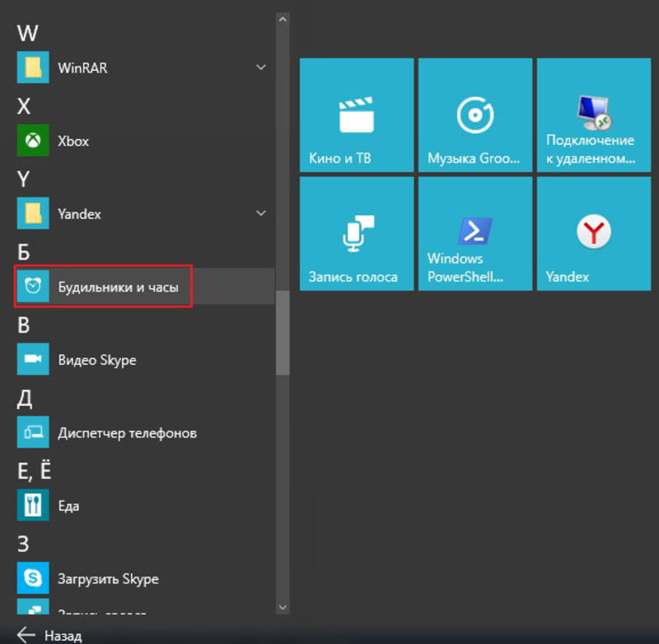Image resolution: width=659 pixels, height=644 pixels.
Task: Expand the Yandex folder chevron
Action: [261, 213]
